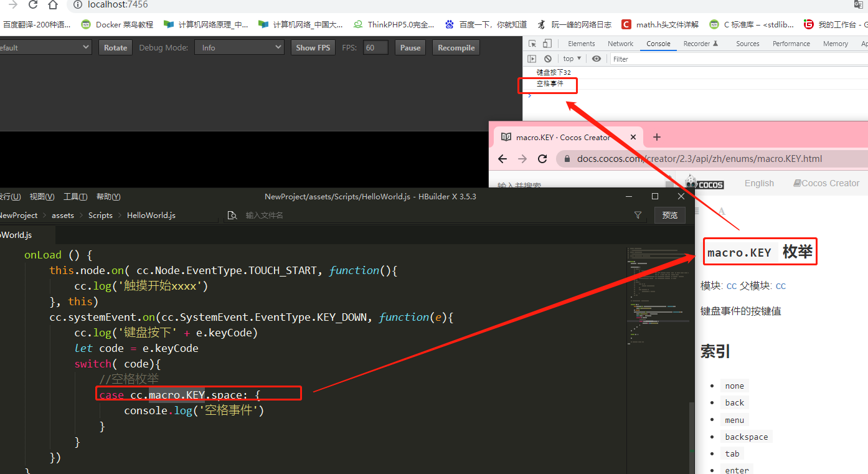Switch to the Elements DevTools tab
The width and height of the screenshot is (868, 474).
pos(582,44)
